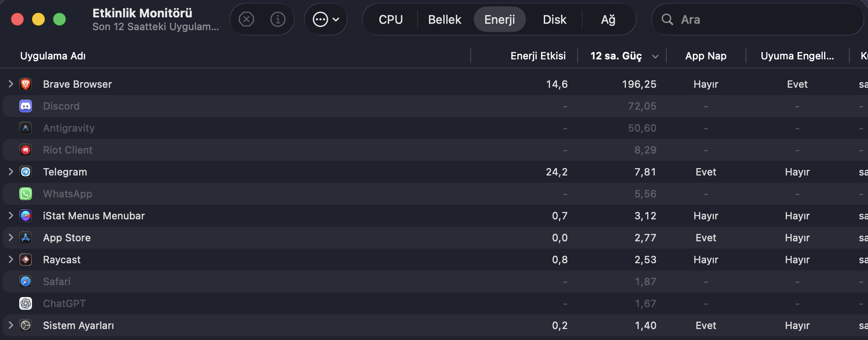This screenshot has height=340, width=868.
Task: Select the Discord row name
Action: 61,106
